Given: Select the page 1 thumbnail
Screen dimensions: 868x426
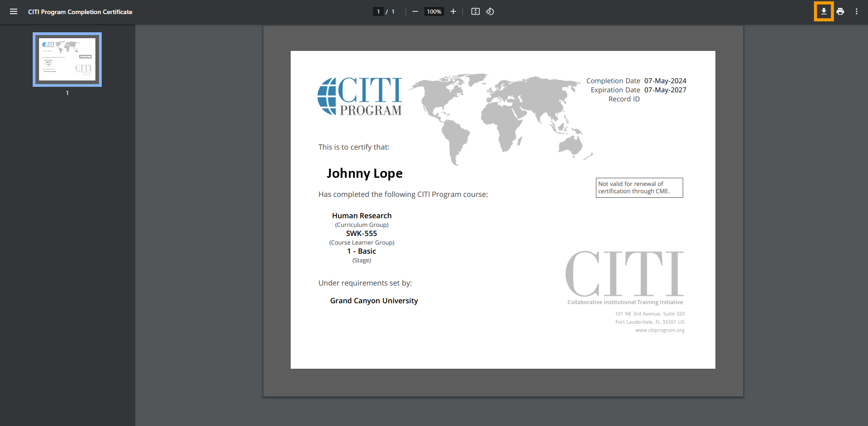Looking at the screenshot, I should pyautogui.click(x=67, y=60).
